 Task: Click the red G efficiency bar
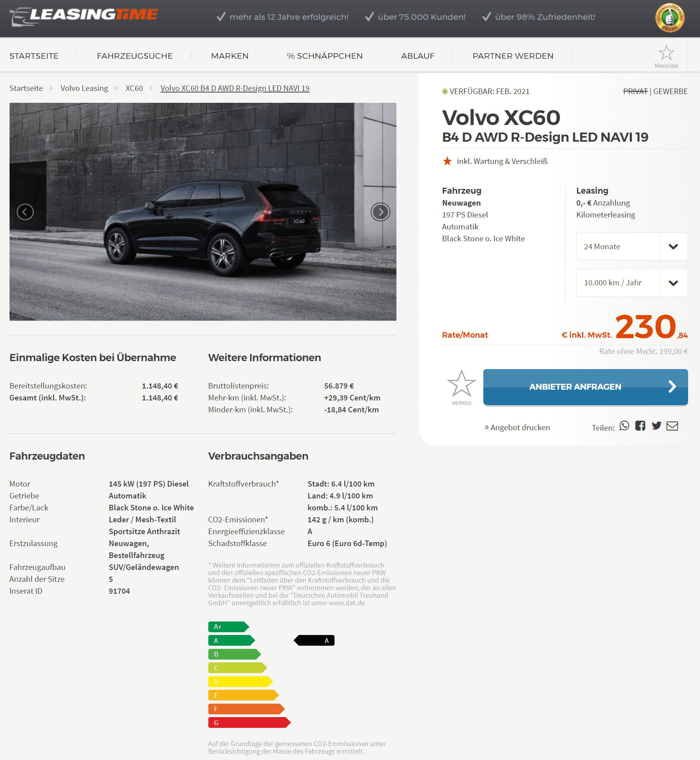[x=249, y=723]
